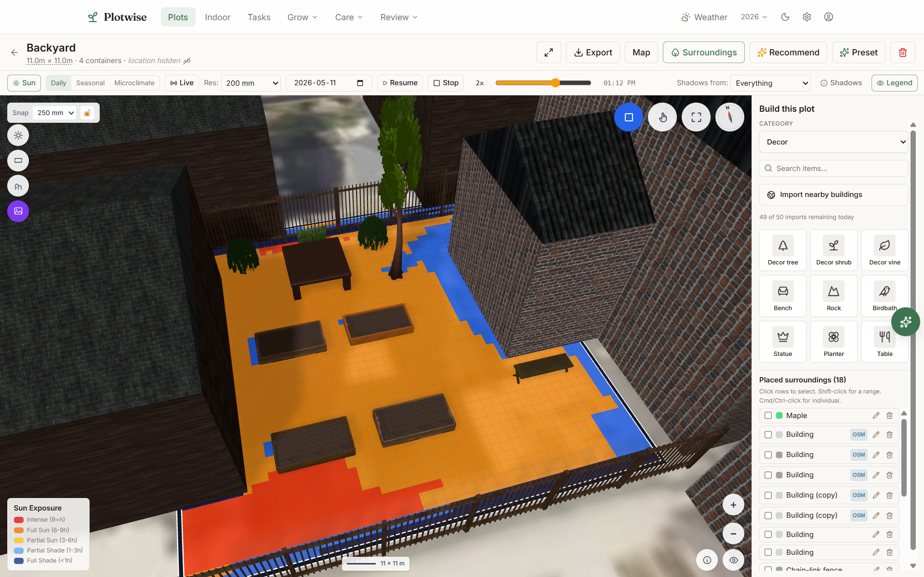Zoom in with the plus button
924x577 pixels.
(x=733, y=505)
